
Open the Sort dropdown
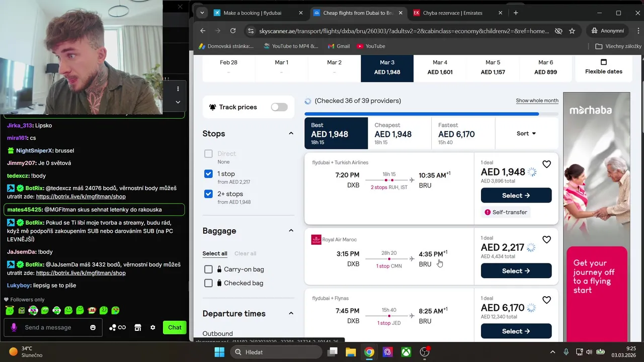coord(526,133)
